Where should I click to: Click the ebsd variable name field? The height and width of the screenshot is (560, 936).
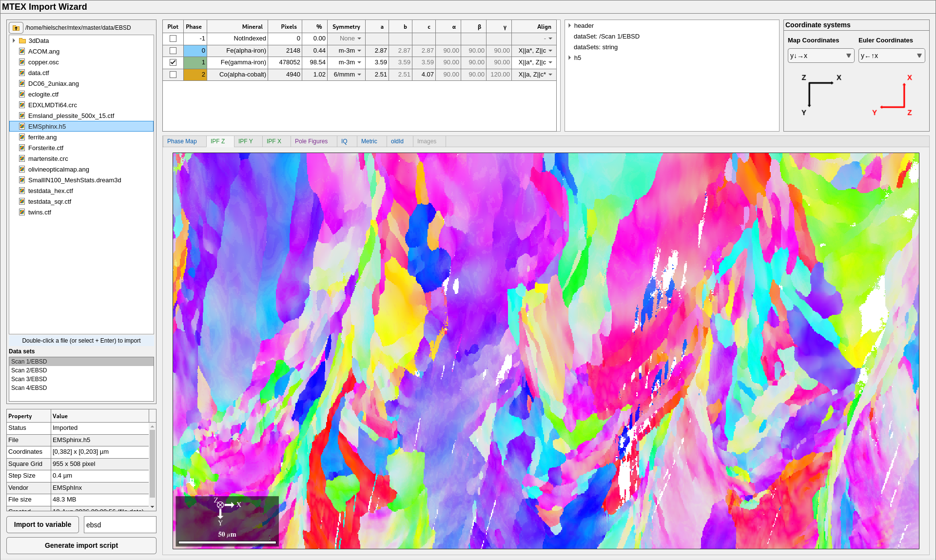tap(120, 525)
